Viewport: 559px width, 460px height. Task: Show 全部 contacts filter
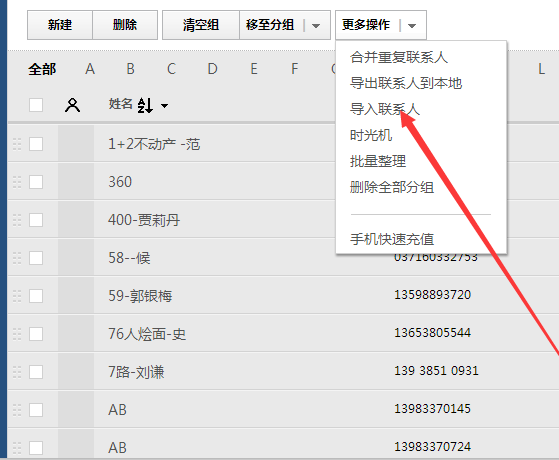[42, 69]
